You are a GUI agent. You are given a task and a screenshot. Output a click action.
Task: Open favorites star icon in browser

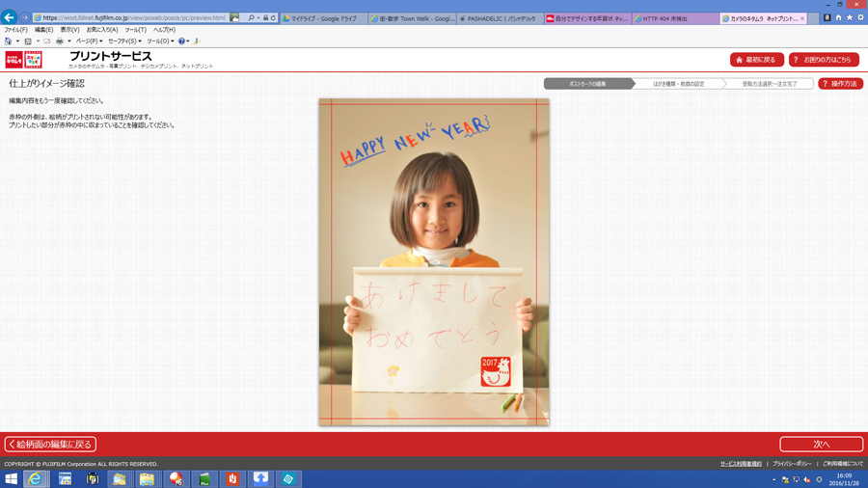[x=850, y=17]
